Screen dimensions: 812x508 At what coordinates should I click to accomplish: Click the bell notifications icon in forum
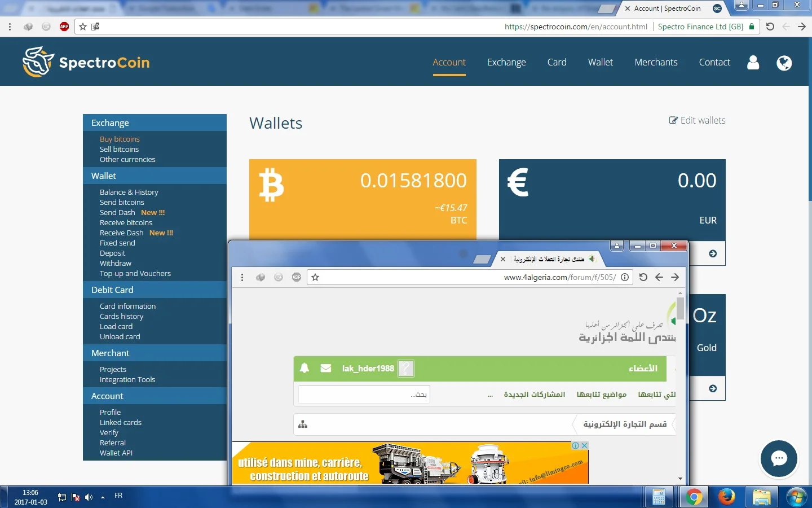pos(304,368)
